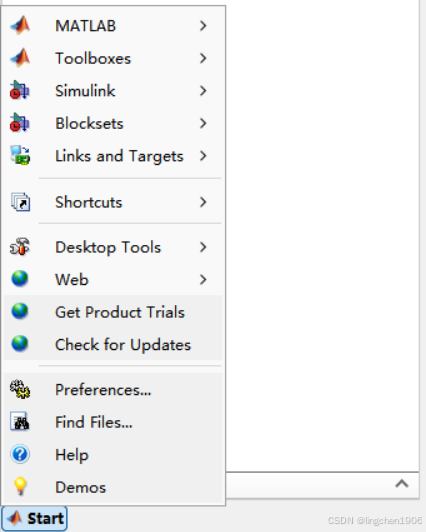Expand the Shortcuts submenu arrow

[203, 202]
